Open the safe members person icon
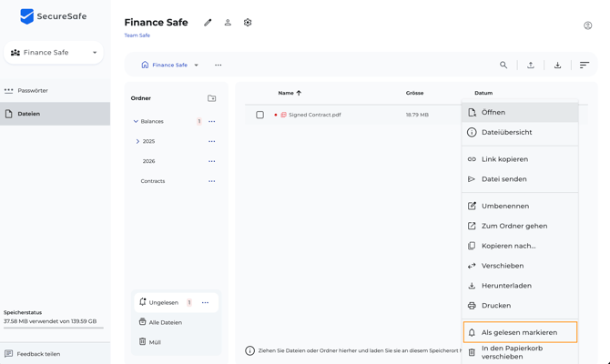Image resolution: width=610 pixels, height=364 pixels. 228,23
